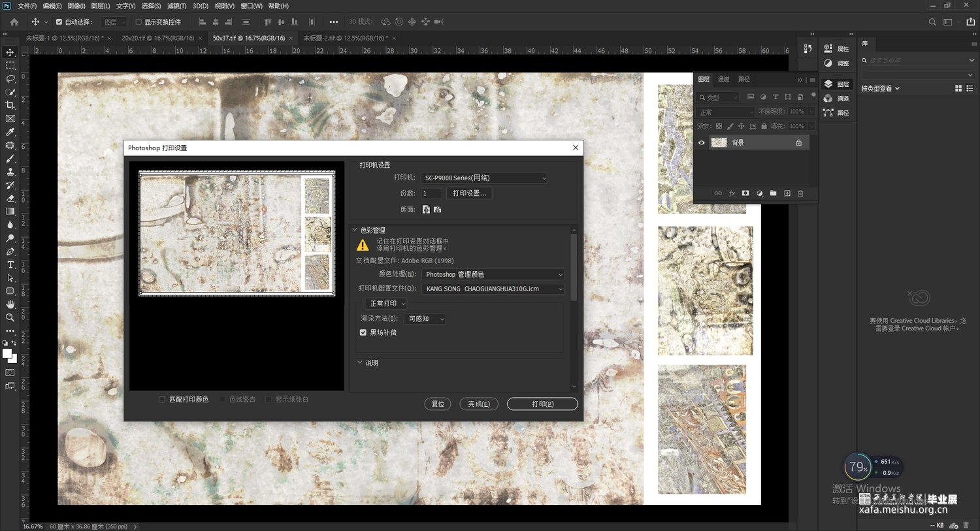Screen dimensions: 980x531
Task: Click the 份数 copies input field
Action: pyautogui.click(x=431, y=193)
